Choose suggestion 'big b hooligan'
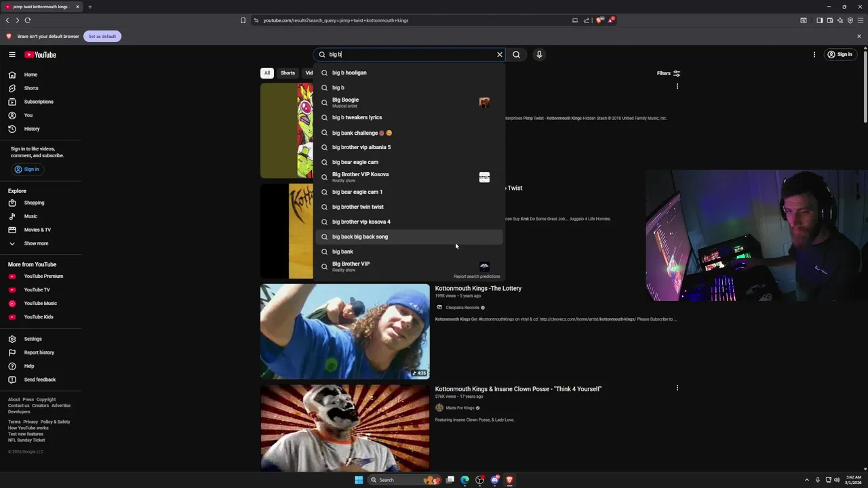This screenshot has height=488, width=868. (409, 73)
